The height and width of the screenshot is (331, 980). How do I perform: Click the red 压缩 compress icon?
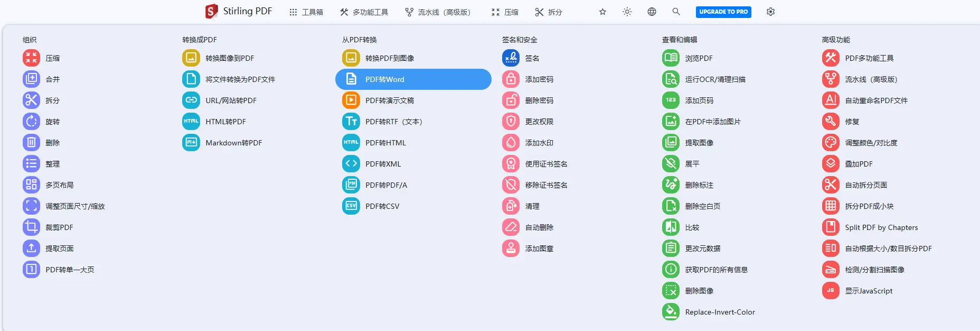(31, 58)
